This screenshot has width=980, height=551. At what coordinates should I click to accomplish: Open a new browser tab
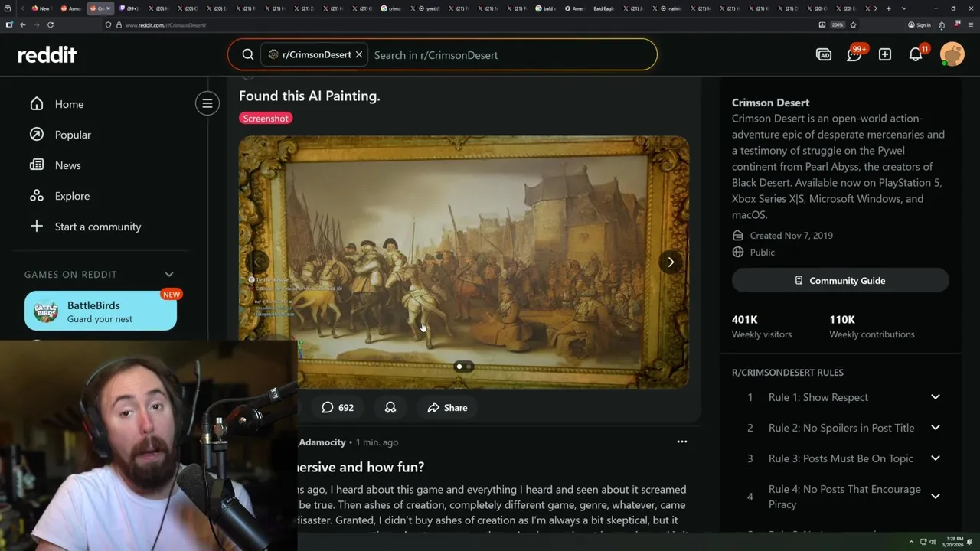888,8
